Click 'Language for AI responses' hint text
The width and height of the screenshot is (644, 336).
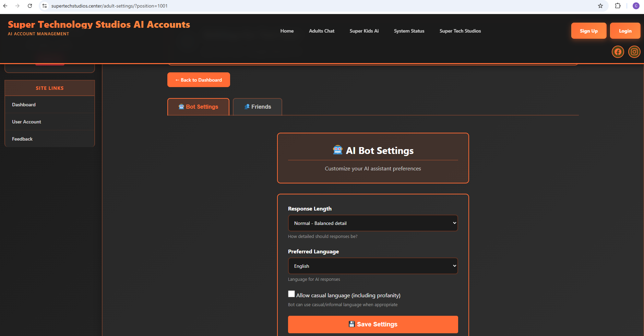point(314,279)
